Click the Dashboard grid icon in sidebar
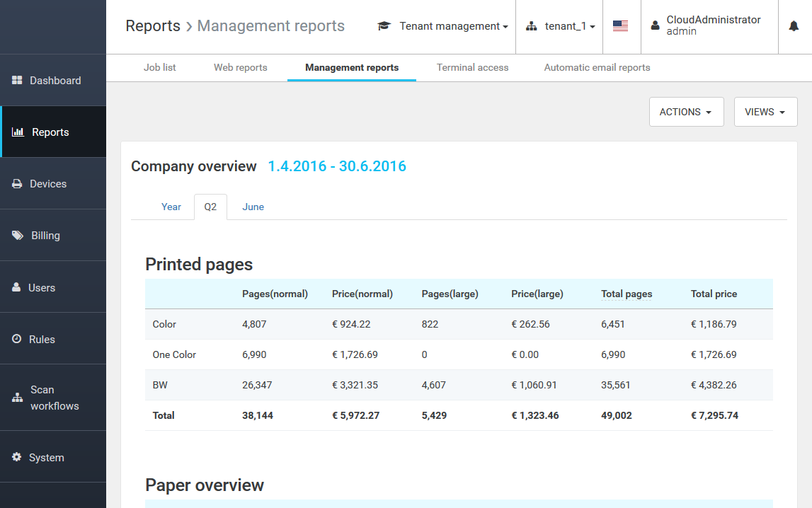 [x=18, y=81]
